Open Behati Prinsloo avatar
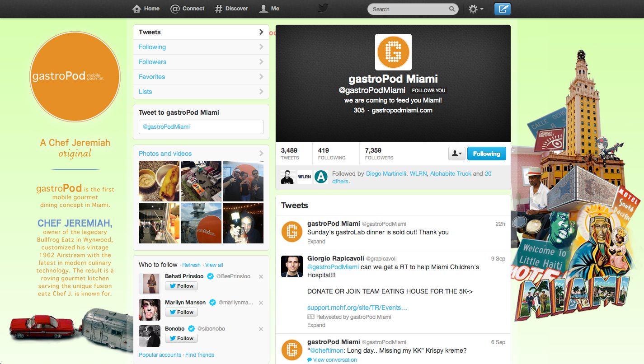 pyautogui.click(x=150, y=284)
